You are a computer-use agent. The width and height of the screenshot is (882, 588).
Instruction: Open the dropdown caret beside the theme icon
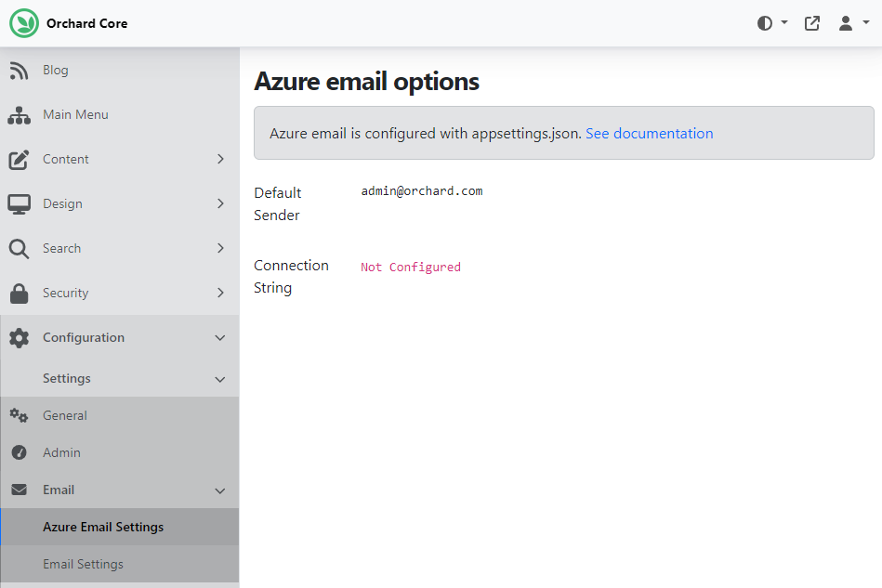[x=784, y=22]
